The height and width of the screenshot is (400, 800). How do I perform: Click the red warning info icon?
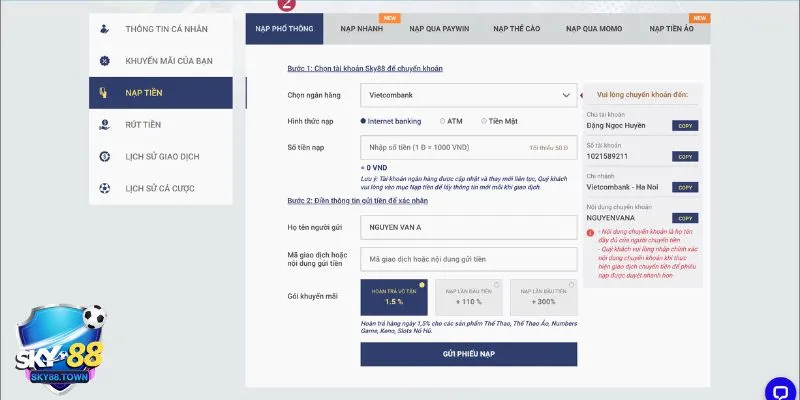[590, 233]
